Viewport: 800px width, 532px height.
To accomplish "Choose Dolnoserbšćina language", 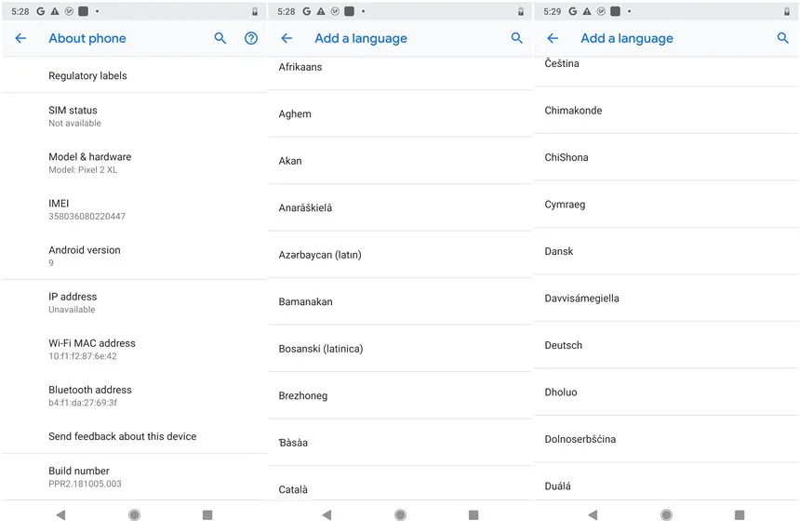I will point(666,439).
